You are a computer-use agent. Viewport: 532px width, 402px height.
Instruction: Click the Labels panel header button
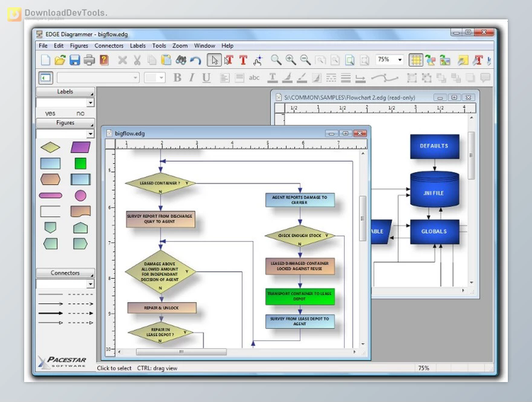click(x=65, y=91)
